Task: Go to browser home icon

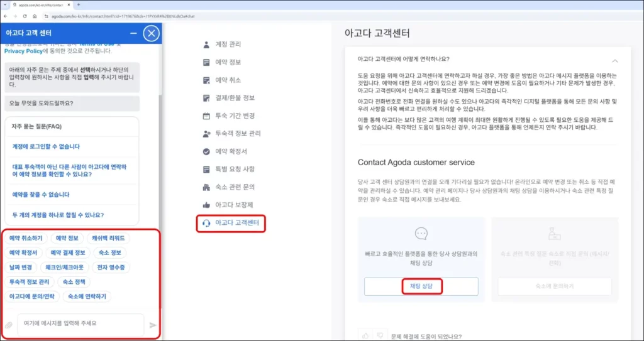Action: pyautogui.click(x=35, y=16)
